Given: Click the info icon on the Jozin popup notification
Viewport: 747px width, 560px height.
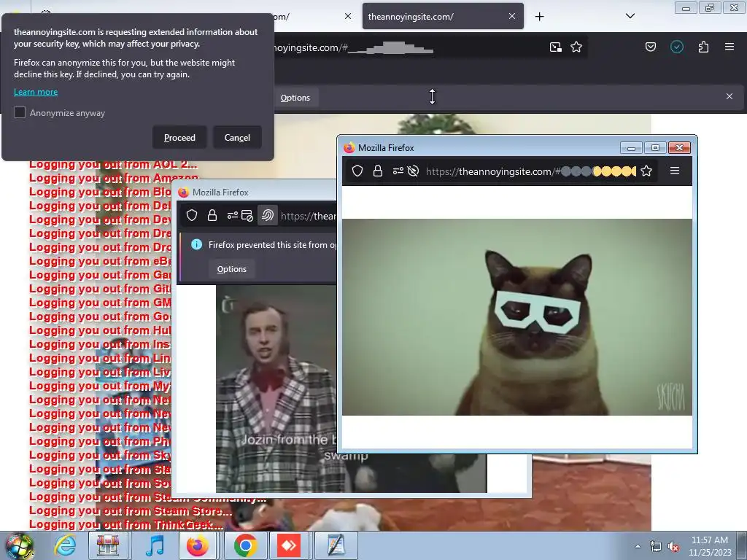Looking at the screenshot, I should coord(196,245).
